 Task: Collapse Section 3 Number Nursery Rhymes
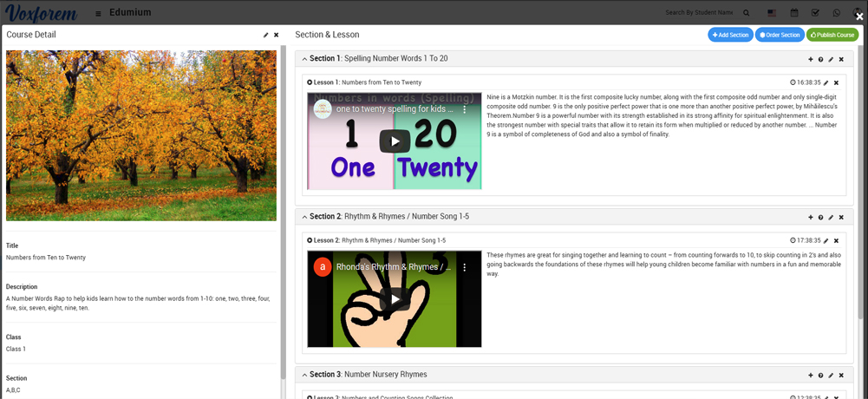click(304, 375)
